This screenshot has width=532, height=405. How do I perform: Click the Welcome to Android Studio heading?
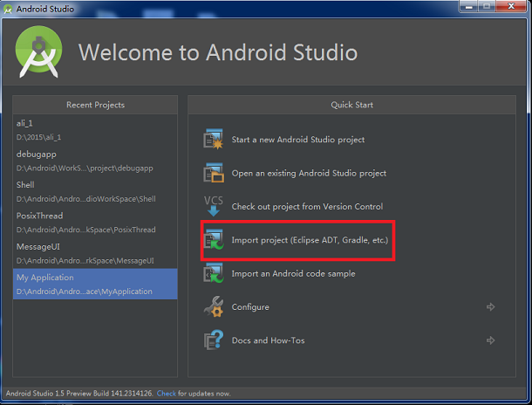[218, 52]
